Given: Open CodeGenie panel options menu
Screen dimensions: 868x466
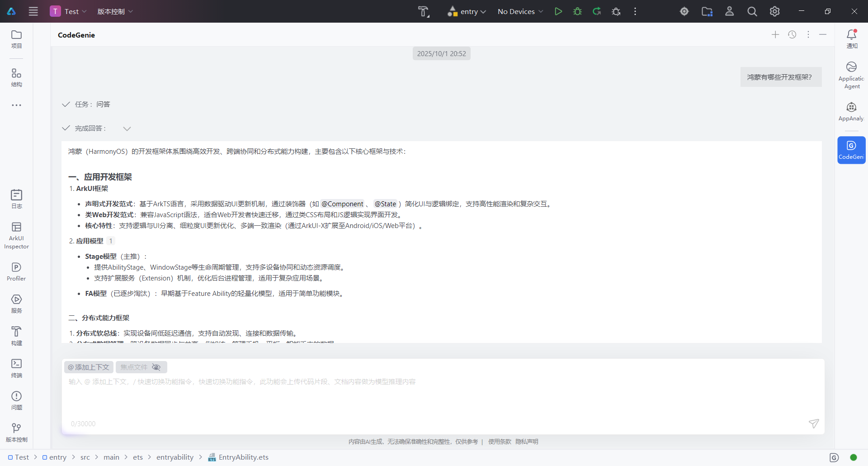Looking at the screenshot, I should click(808, 35).
